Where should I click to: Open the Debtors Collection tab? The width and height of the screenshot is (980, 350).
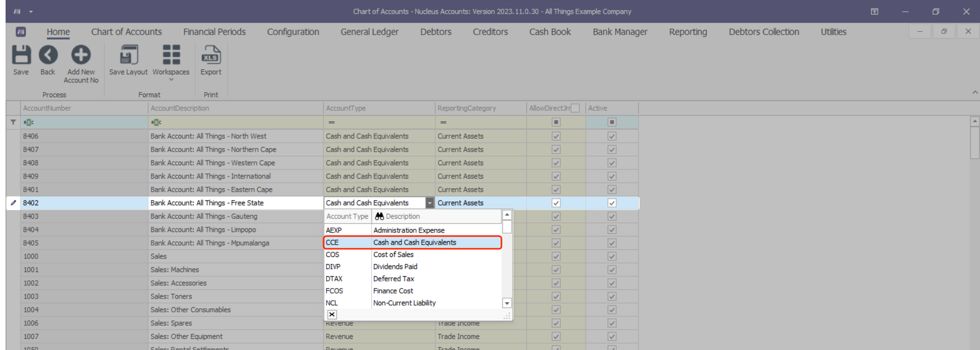[x=764, y=32]
